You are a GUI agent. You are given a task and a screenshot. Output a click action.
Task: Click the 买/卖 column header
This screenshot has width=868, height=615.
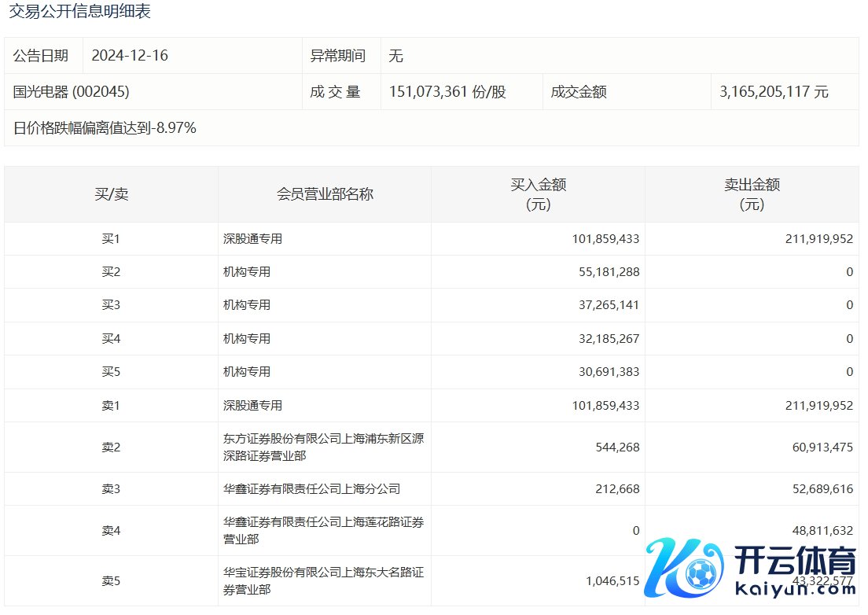(x=111, y=194)
